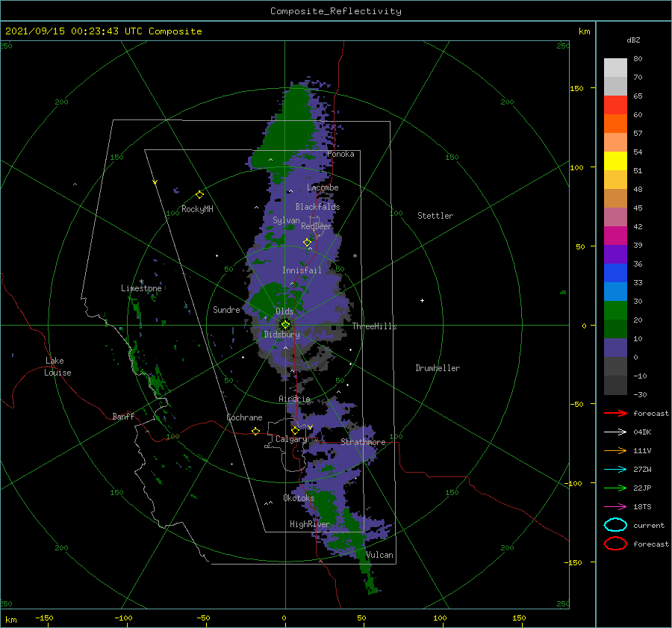Select the red 60-65 dBZ swatch
This screenshot has width=672, height=628.
coord(615,105)
